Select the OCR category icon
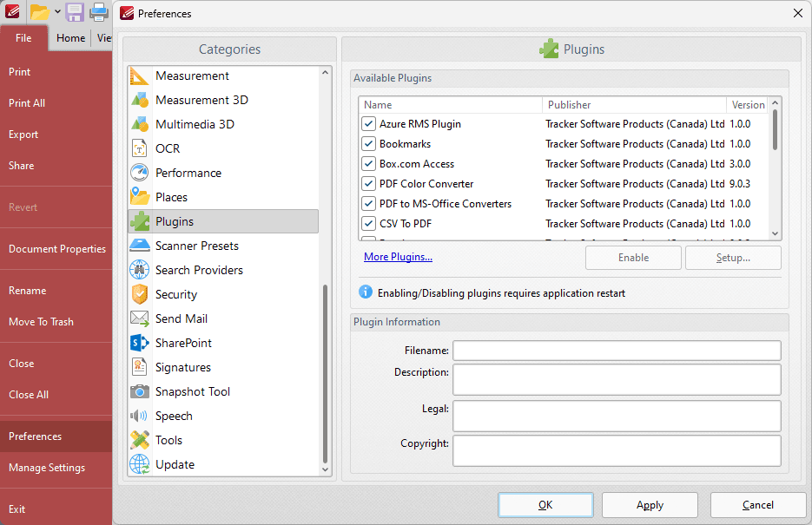Viewport: 812px width, 525px height. pos(139,148)
